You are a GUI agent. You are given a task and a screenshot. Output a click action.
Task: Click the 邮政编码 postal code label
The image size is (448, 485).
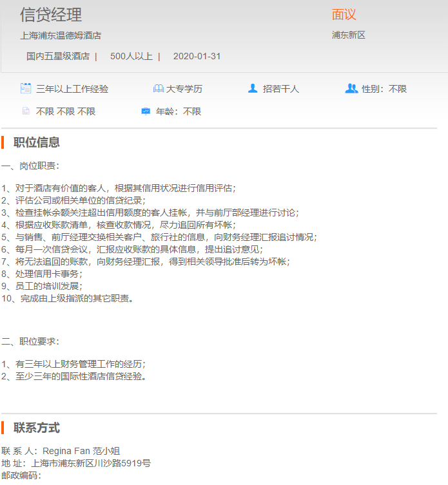click(x=21, y=475)
